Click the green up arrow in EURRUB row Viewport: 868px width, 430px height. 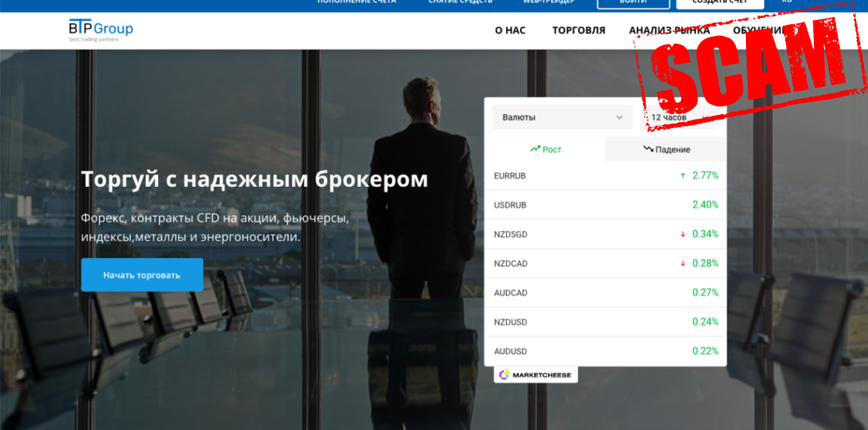click(683, 176)
